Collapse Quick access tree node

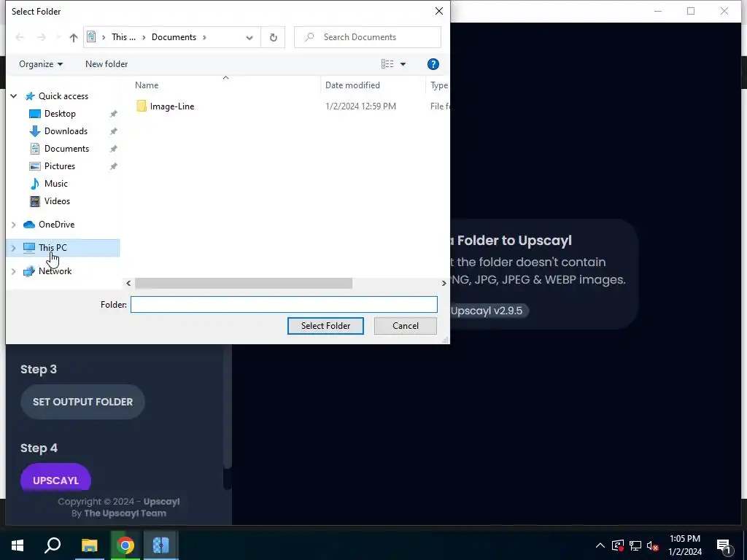click(x=14, y=96)
